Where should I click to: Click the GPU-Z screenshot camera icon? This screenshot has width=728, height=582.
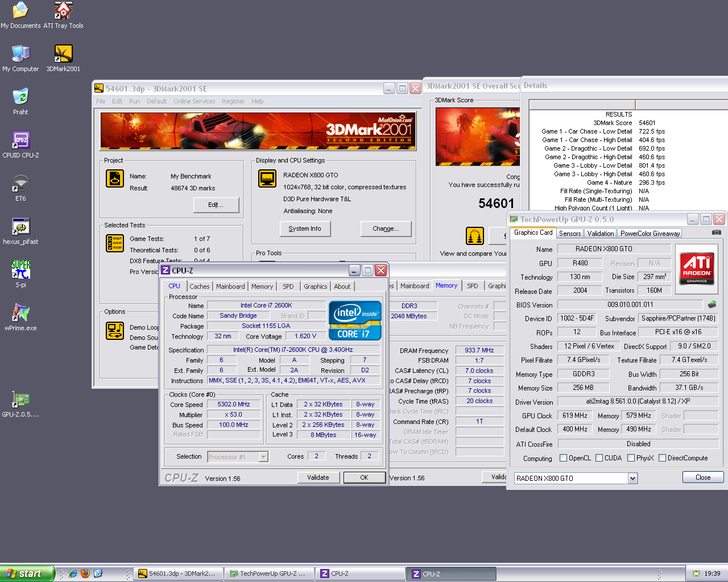tap(717, 232)
